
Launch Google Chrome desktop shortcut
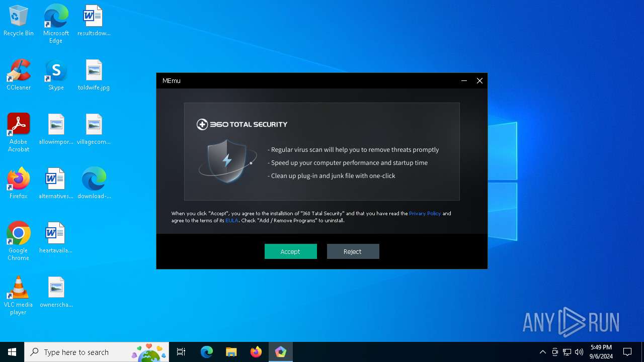click(x=19, y=241)
